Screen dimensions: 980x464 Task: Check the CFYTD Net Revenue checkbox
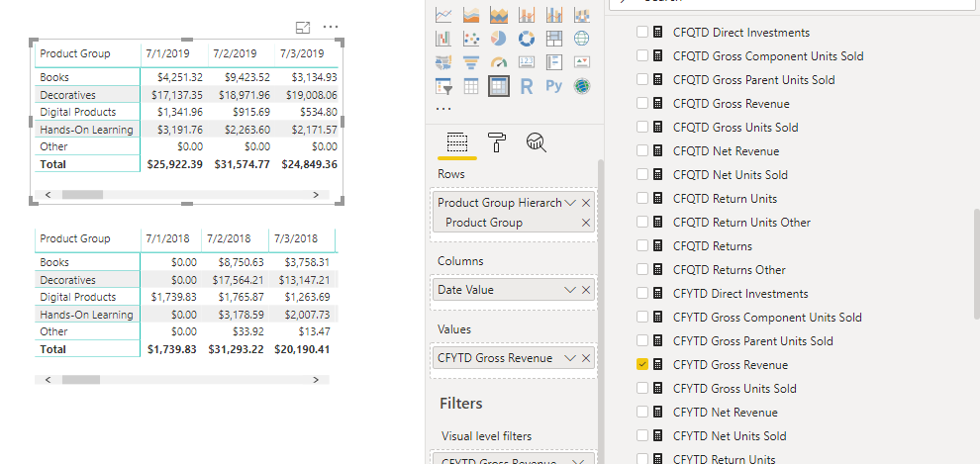point(641,412)
